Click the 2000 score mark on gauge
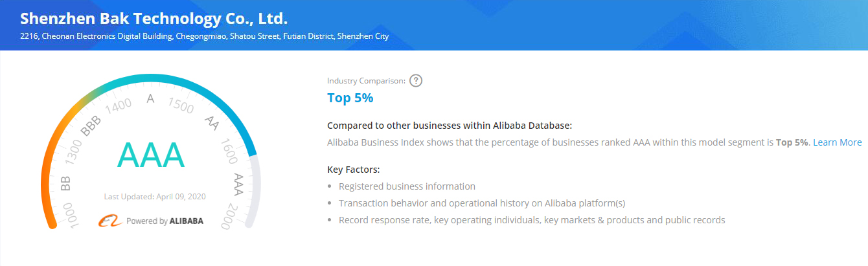Image resolution: width=868 pixels, height=266 pixels. pyautogui.click(x=227, y=216)
